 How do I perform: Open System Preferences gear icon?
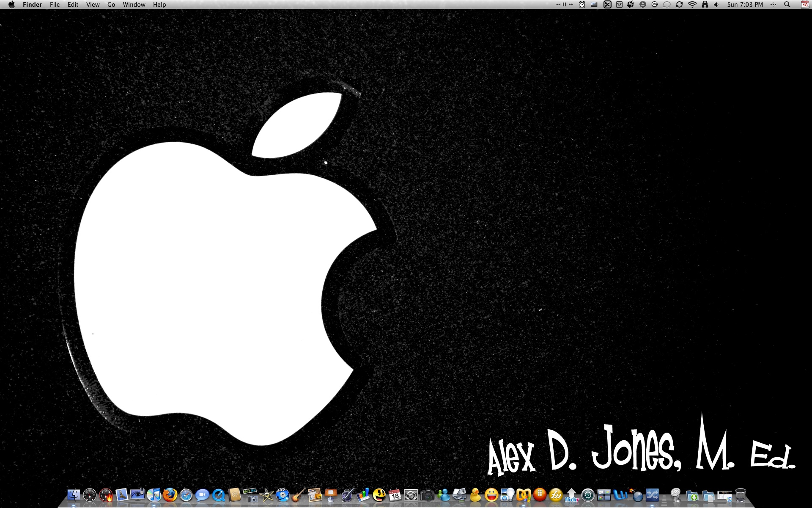411,495
